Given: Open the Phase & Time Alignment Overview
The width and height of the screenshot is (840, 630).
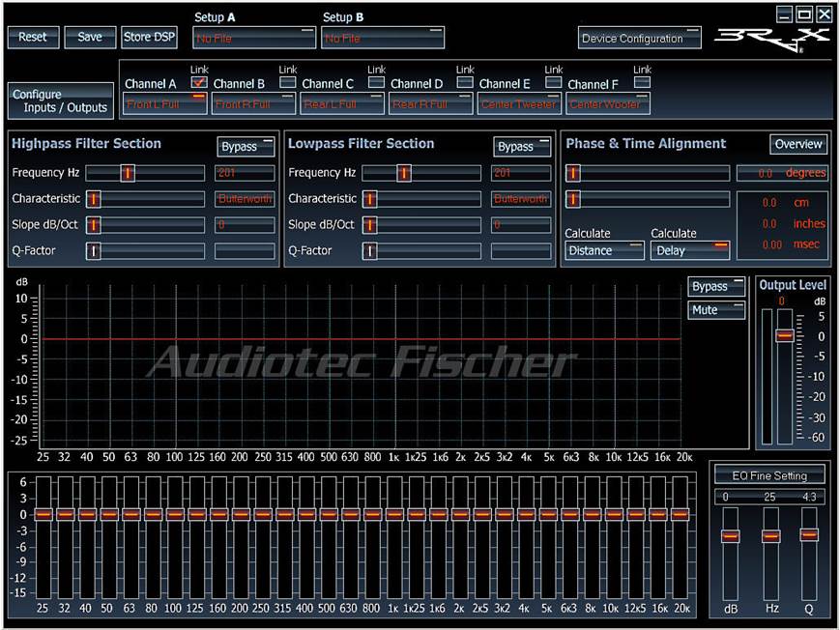Looking at the screenshot, I should click(798, 144).
